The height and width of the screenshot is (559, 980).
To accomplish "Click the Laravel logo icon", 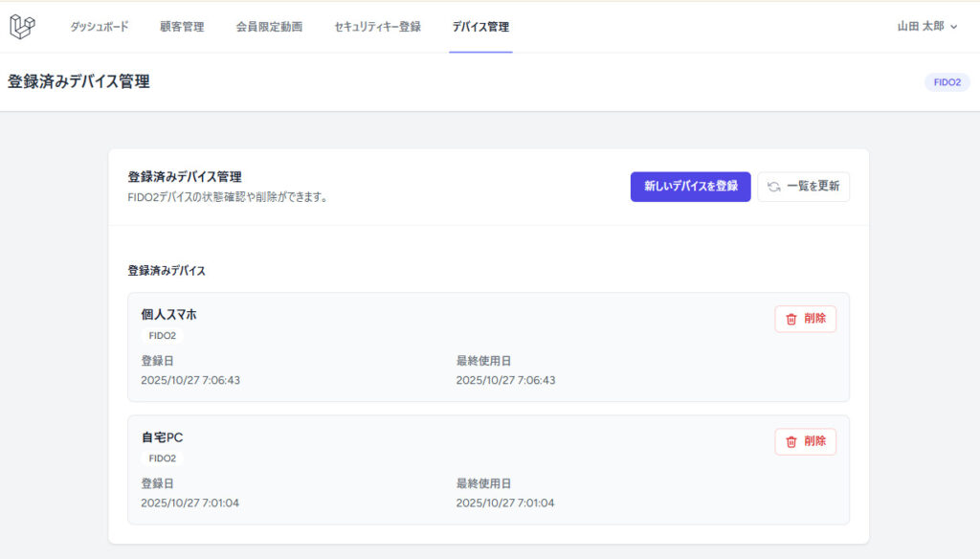I will [22, 28].
